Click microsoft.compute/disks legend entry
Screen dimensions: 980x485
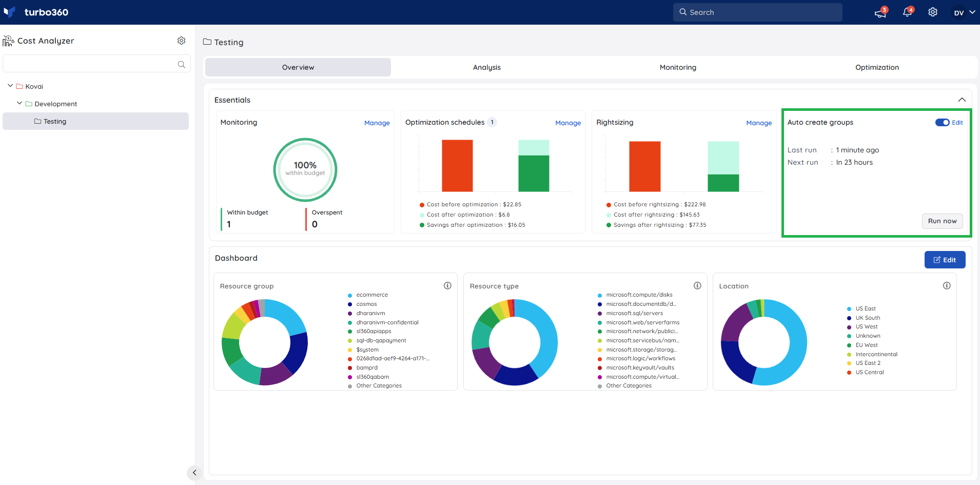pyautogui.click(x=635, y=295)
